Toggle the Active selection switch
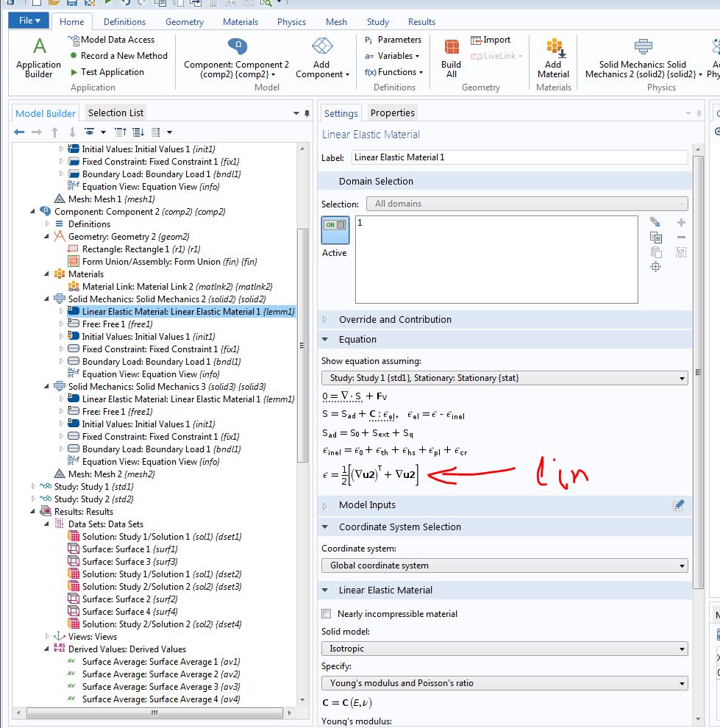Image resolution: width=720 pixels, height=728 pixels. point(335,226)
